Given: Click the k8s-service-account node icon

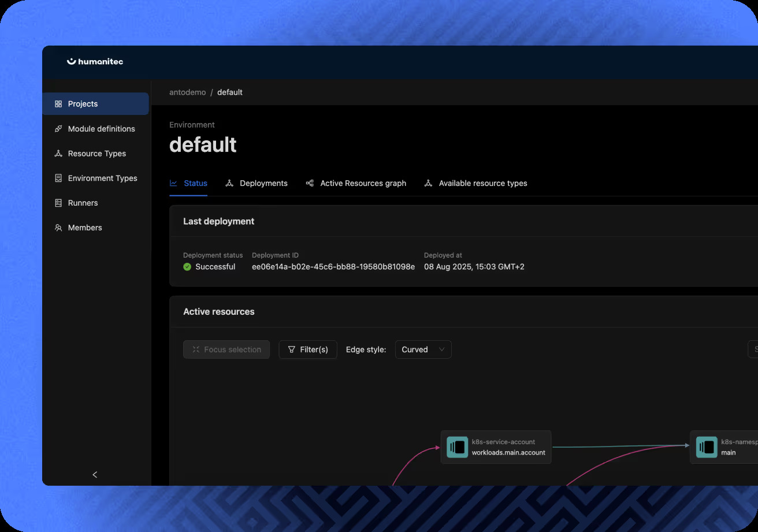Looking at the screenshot, I should pos(457,447).
